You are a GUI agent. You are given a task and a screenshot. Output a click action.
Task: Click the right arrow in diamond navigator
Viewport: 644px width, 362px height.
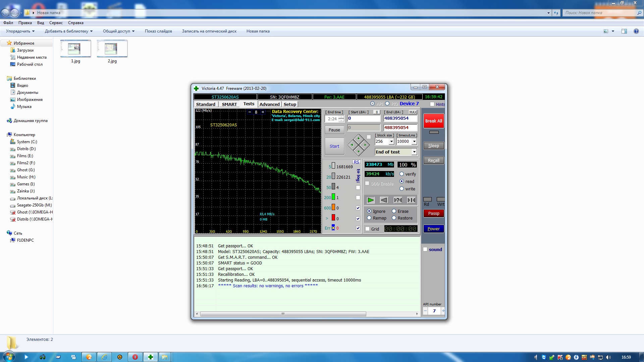point(365,145)
